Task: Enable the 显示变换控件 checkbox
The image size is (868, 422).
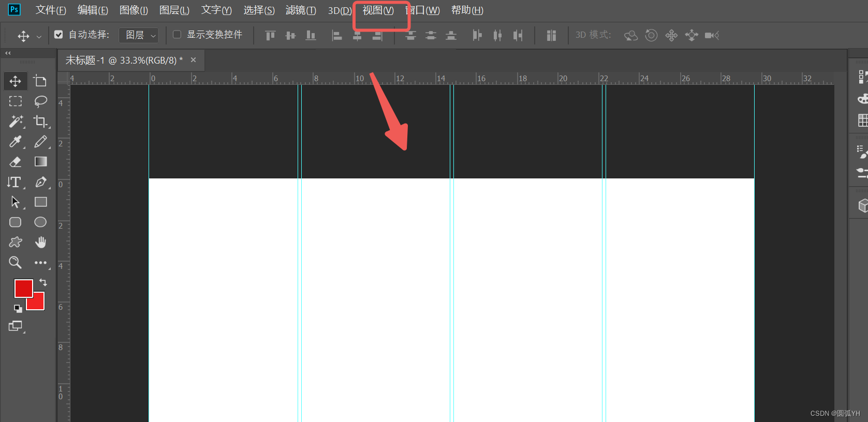Action: 177,35
